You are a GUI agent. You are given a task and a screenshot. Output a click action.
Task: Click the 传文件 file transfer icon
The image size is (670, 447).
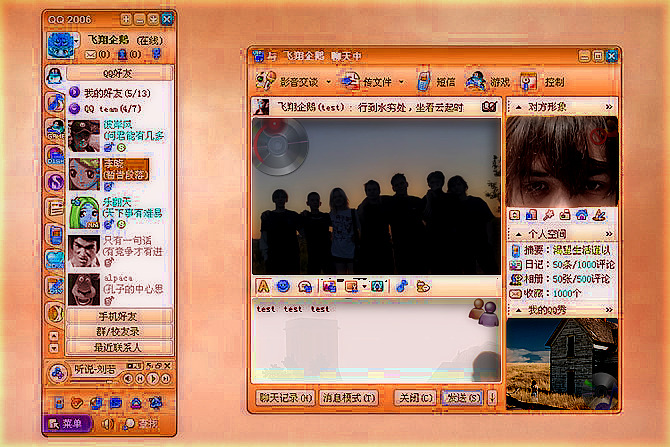[350, 81]
